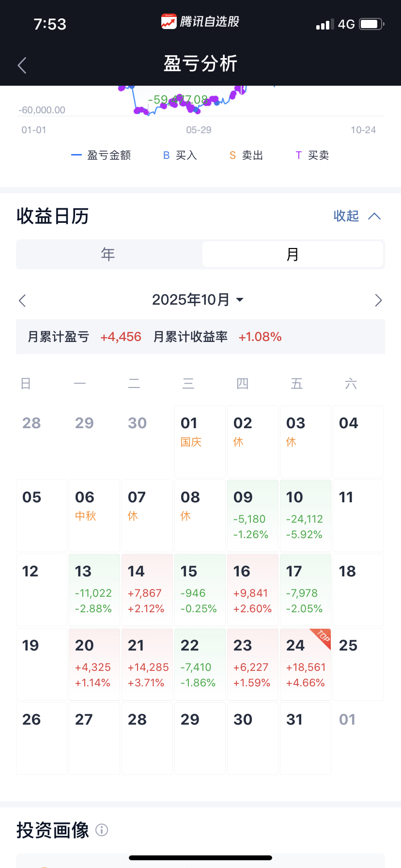Open the 2025年10月 month dropdown
401x868 pixels.
click(198, 300)
